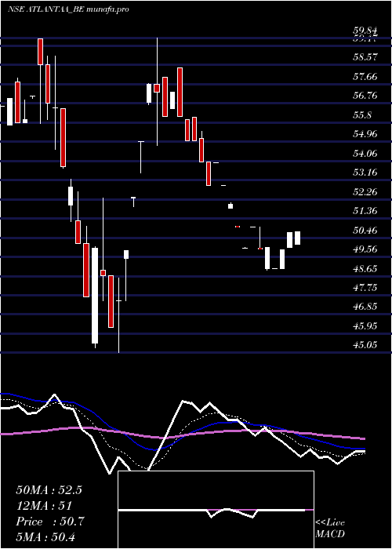Select the 57.66 price axis label

coord(365,76)
